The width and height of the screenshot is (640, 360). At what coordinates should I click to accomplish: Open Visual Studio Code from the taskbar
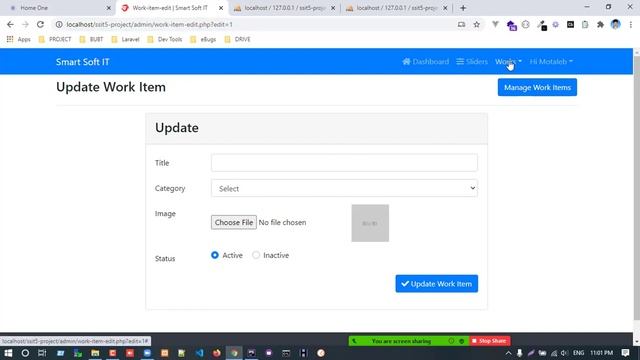[x=200, y=353]
